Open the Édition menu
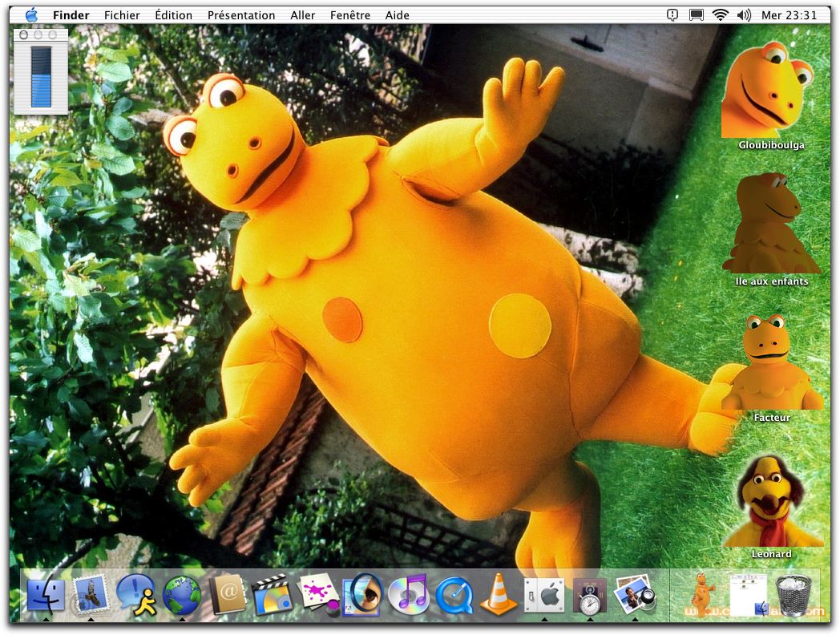The height and width of the screenshot is (635, 840). pyautogui.click(x=173, y=15)
